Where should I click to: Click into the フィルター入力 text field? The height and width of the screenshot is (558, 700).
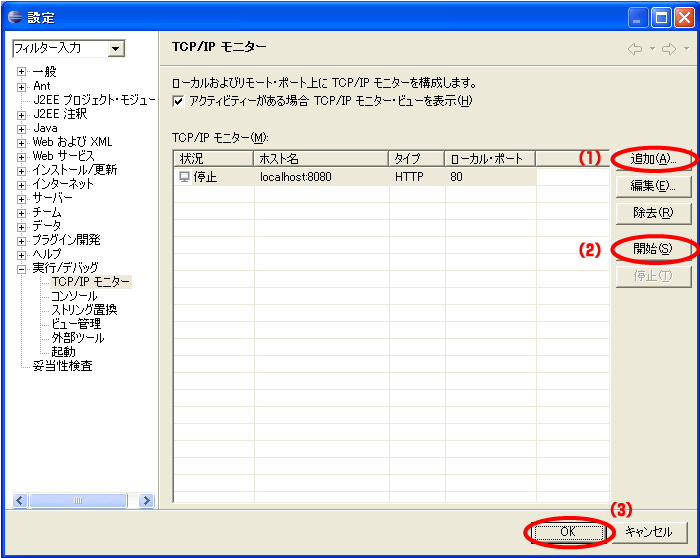[x=61, y=49]
